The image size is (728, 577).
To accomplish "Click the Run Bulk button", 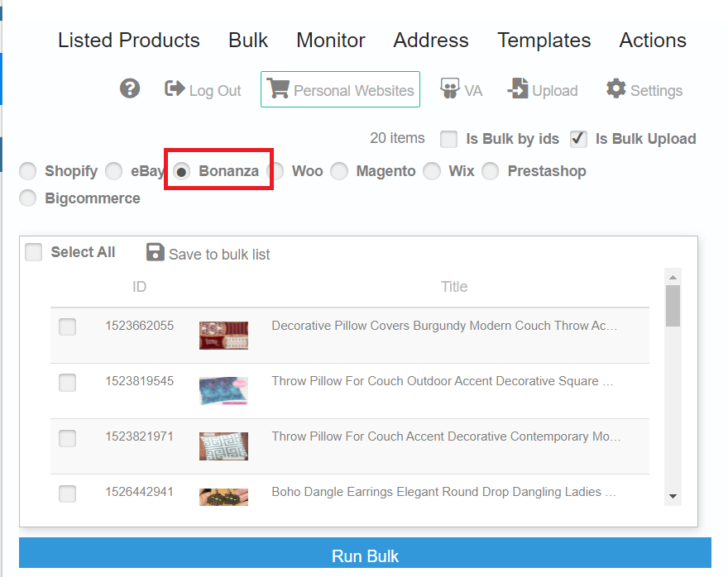I will coord(365,552).
